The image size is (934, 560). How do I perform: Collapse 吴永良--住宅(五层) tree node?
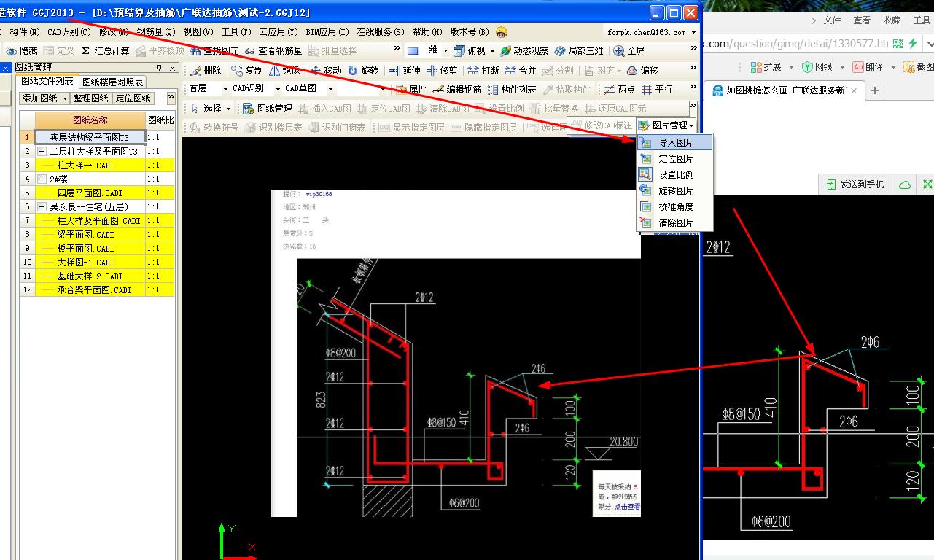(42, 207)
